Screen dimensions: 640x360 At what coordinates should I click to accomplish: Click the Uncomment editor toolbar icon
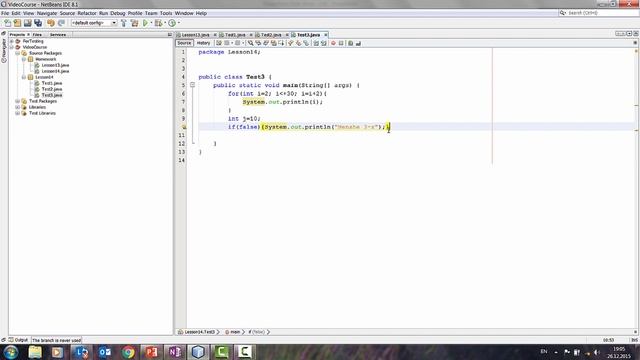[358, 43]
